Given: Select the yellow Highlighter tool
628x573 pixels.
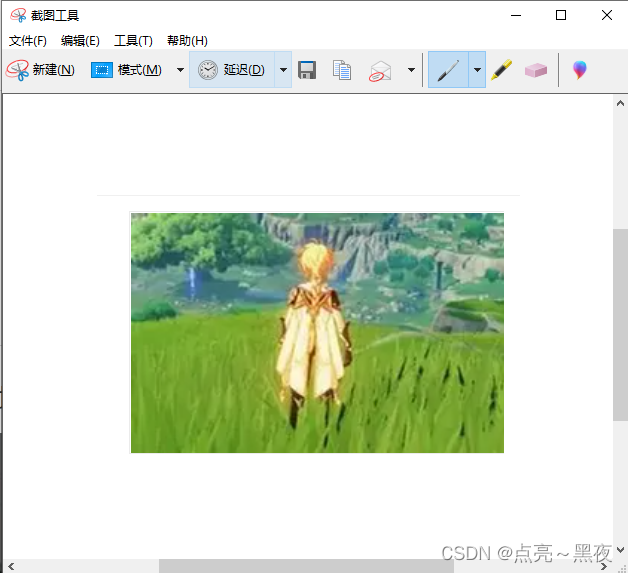Looking at the screenshot, I should (501, 70).
